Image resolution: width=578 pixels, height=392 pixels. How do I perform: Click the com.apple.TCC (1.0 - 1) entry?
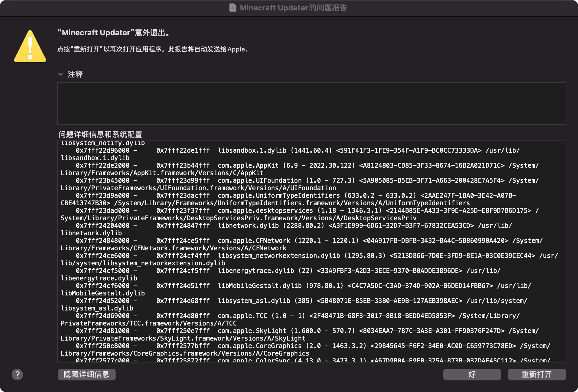point(261,316)
